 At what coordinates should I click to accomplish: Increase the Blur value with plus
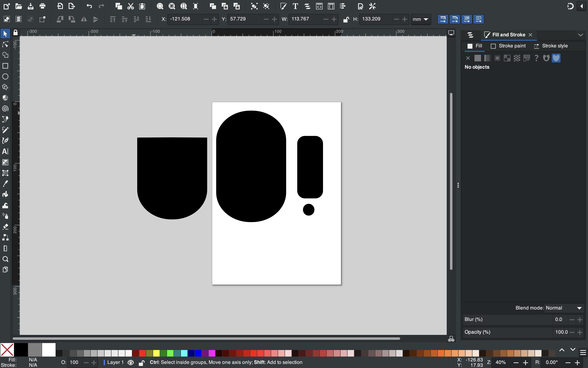580,320
